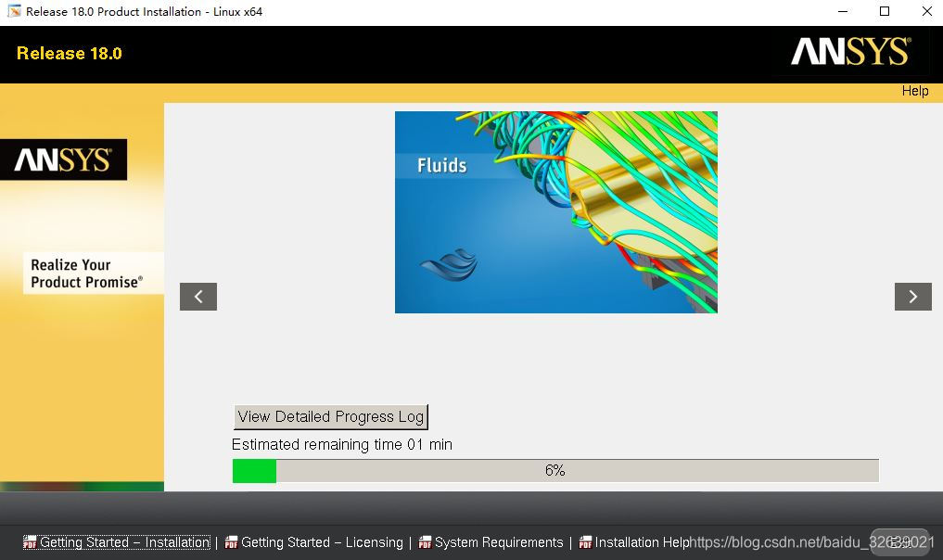Maximize the installer window

[x=884, y=11]
